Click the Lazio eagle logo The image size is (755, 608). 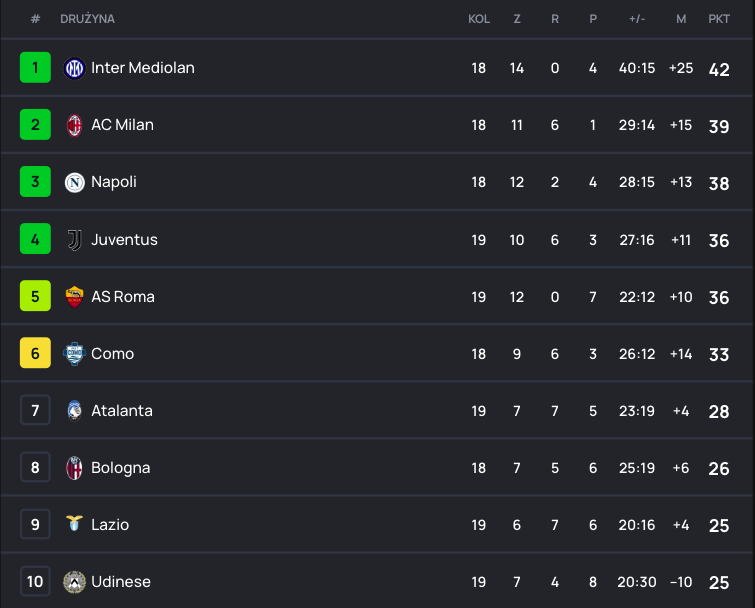[x=74, y=525]
